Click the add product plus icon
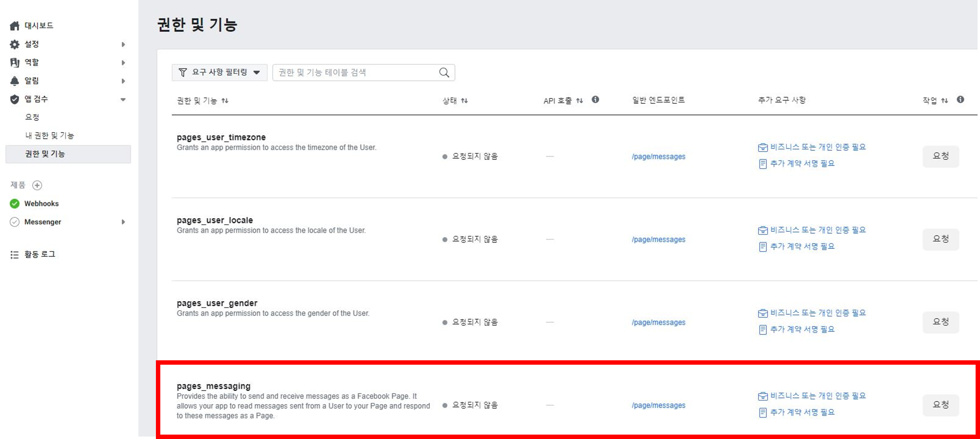 tap(37, 185)
